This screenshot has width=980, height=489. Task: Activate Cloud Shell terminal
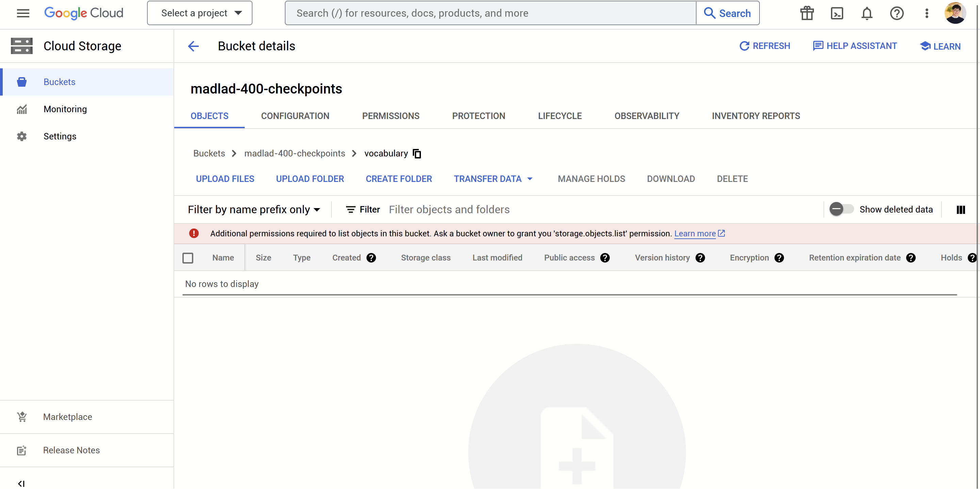tap(837, 13)
